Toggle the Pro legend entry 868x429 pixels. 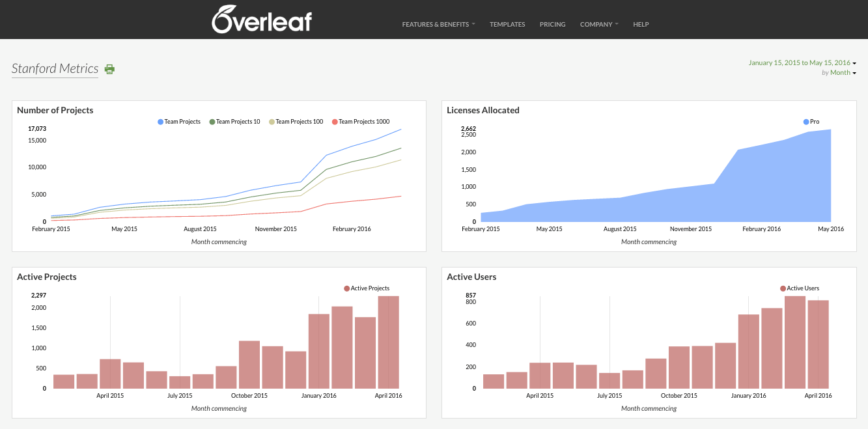[x=811, y=122]
